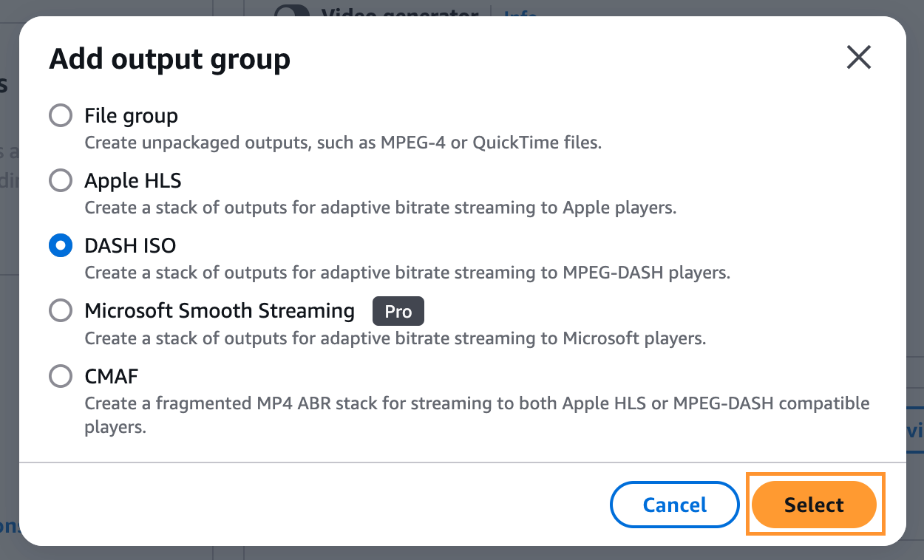Confirm with the Select button
924x560 pixels.
click(x=815, y=505)
